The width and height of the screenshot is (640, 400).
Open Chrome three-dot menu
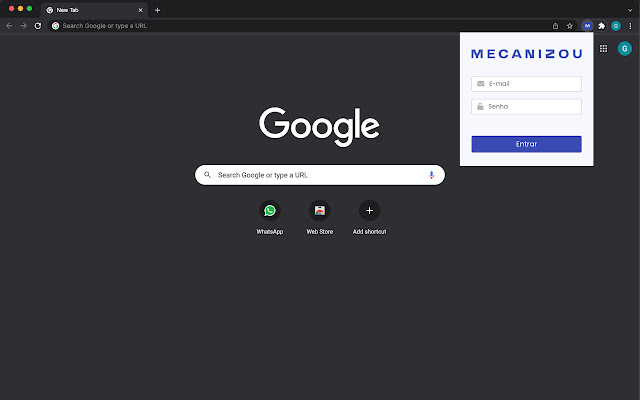(630, 26)
